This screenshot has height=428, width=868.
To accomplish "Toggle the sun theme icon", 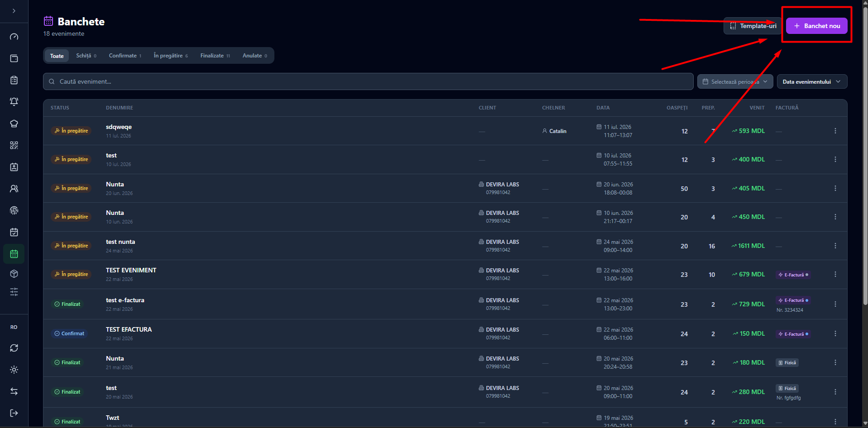I will click(14, 370).
